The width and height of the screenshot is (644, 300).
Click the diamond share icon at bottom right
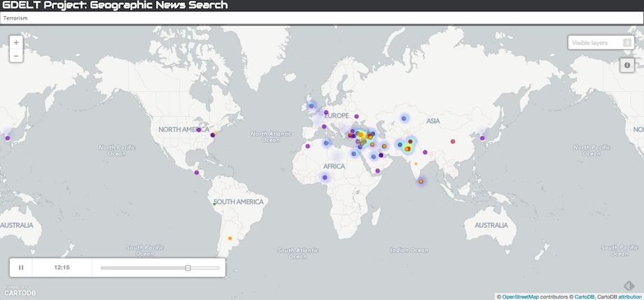coord(629,286)
